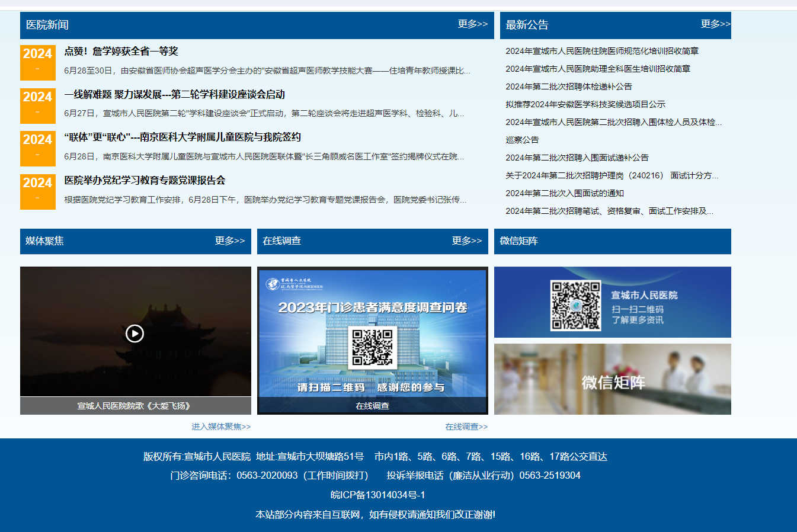Click the 2024 date badge beside 党课报告会 news
The image size is (797, 532).
click(x=37, y=191)
